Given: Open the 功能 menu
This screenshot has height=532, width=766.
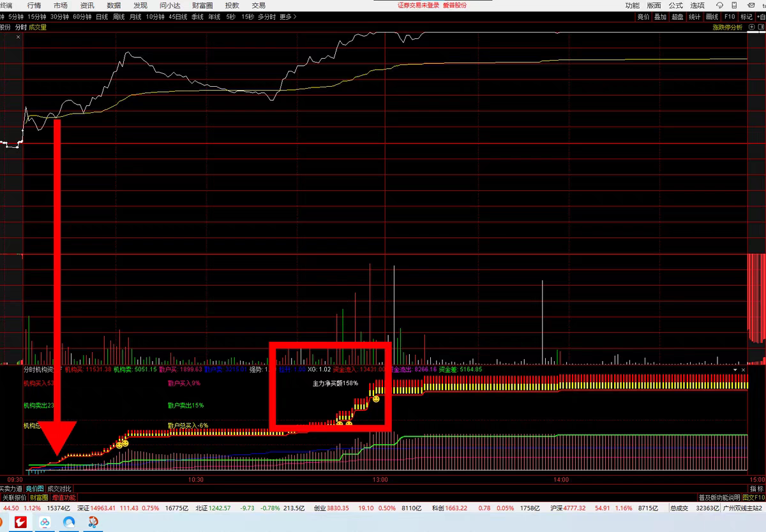Looking at the screenshot, I should 632,5.
